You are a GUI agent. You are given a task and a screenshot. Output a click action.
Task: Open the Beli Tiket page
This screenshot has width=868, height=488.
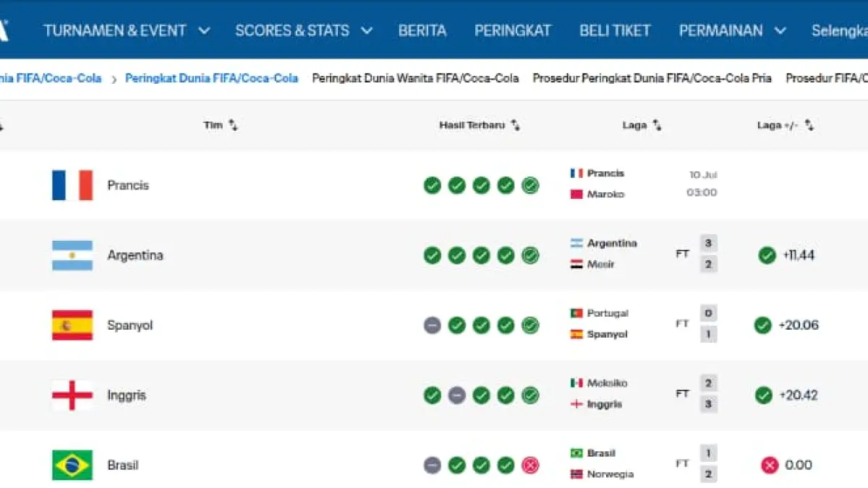point(615,30)
